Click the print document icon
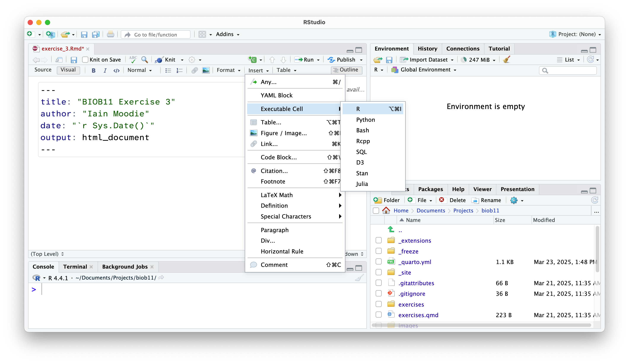 click(110, 34)
